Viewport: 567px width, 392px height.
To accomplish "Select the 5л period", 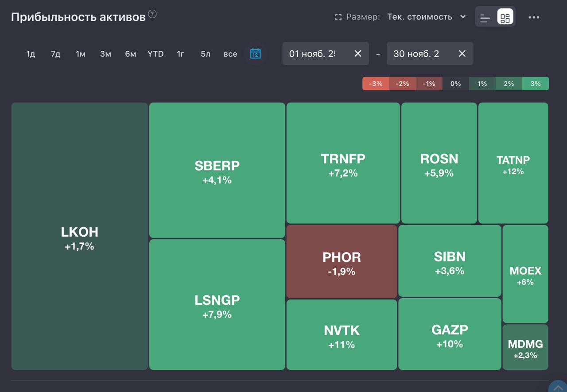I will tap(206, 54).
